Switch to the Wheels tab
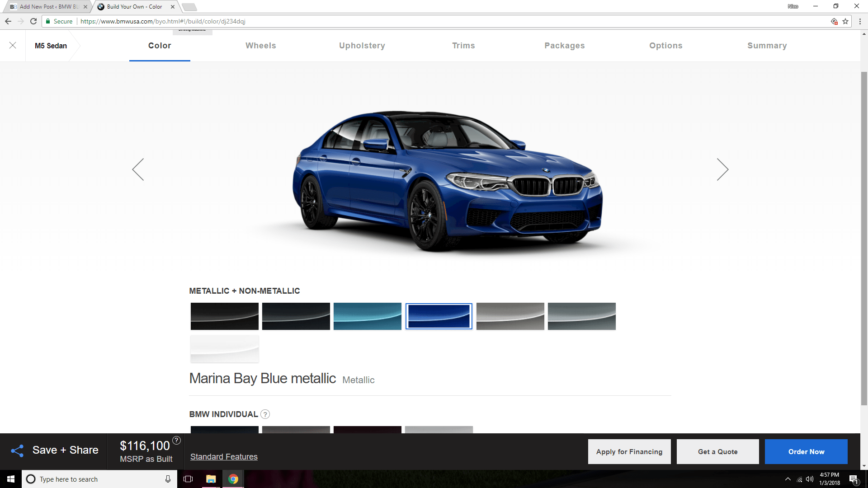Screen dimensions: 868x488 (x=261, y=45)
